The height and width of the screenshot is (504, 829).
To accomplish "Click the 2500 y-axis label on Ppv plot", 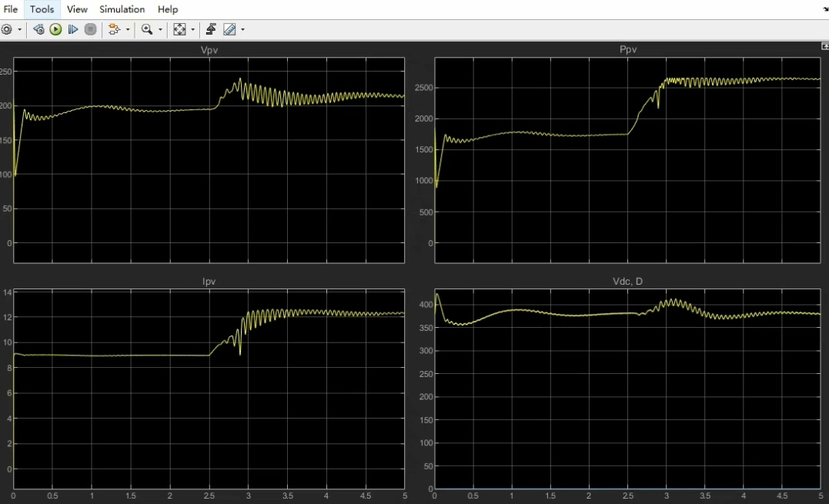I will coord(424,88).
